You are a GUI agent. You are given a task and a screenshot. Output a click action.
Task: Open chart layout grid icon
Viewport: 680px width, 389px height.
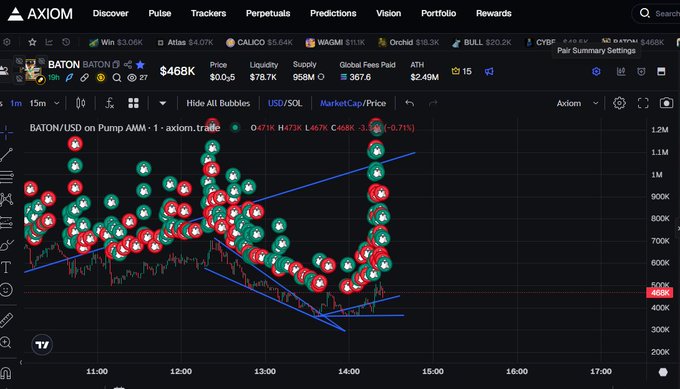pos(134,103)
